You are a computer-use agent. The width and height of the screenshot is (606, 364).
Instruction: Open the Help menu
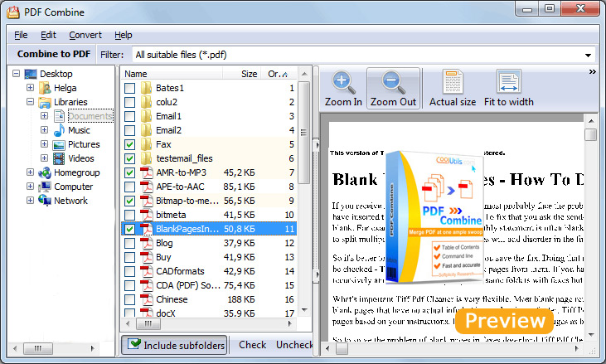coord(124,35)
